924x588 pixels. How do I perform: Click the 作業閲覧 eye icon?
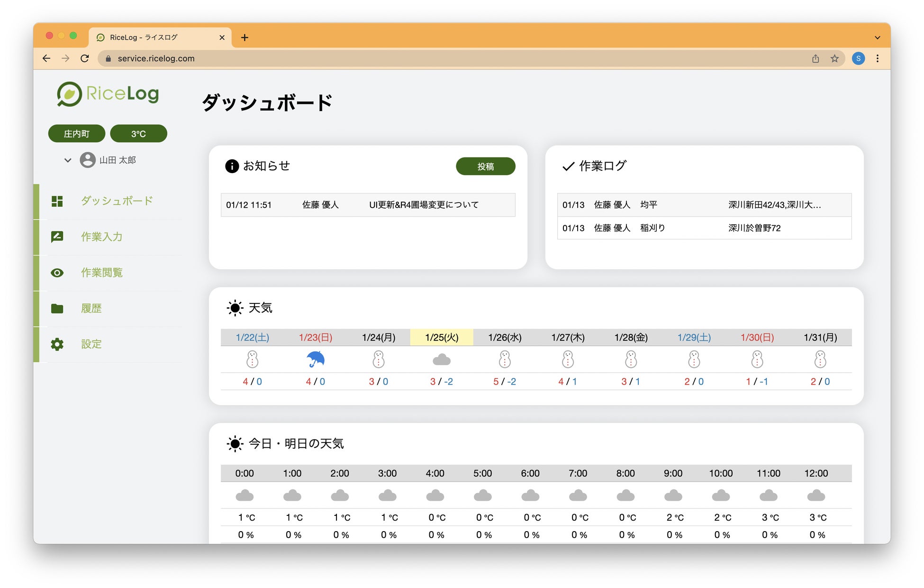point(57,273)
